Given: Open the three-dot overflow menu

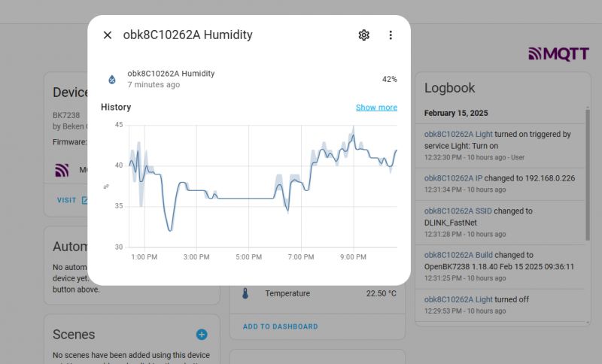Looking at the screenshot, I should coord(391,35).
